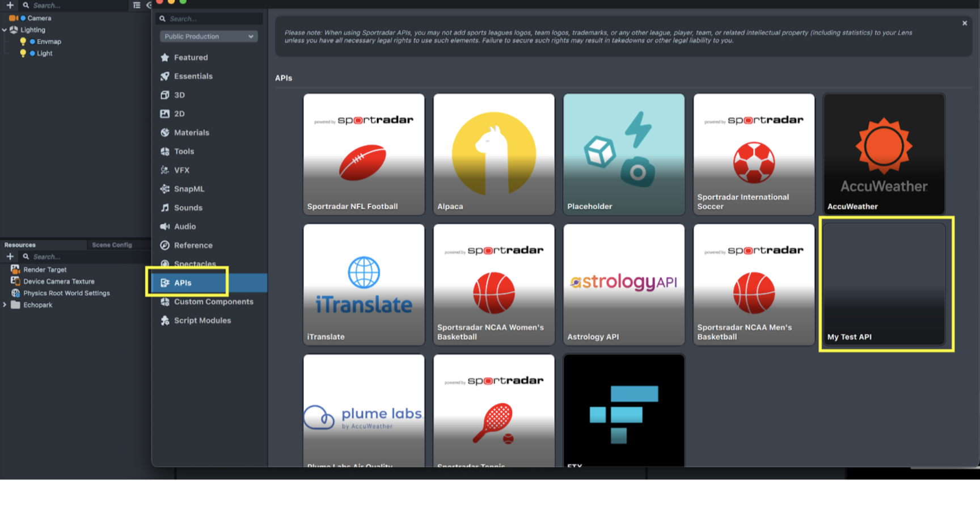Open the Sportradar NFL Football API card
The height and width of the screenshot is (514, 980).
(364, 154)
